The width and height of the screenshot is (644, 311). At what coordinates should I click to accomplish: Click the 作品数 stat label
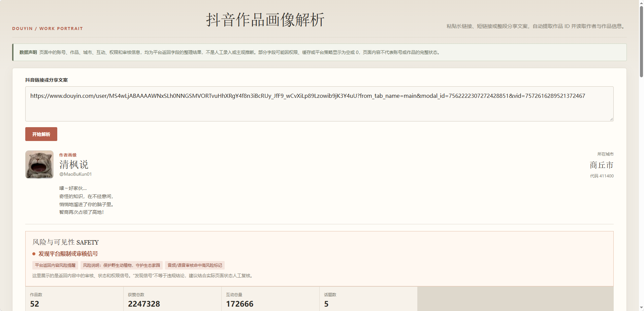coord(36,295)
